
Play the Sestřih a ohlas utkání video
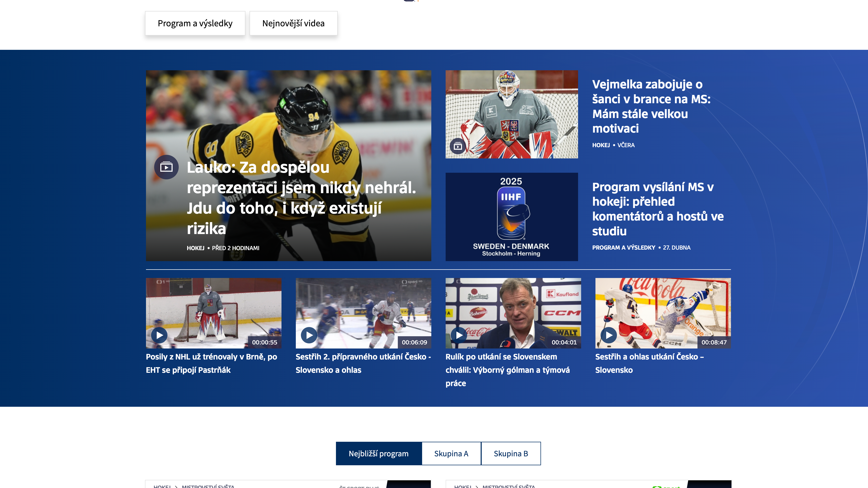tap(609, 335)
